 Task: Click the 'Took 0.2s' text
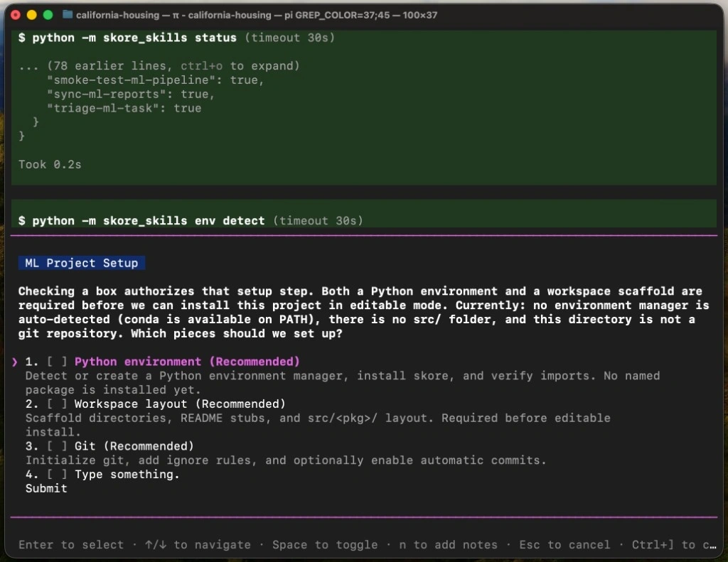tap(50, 164)
